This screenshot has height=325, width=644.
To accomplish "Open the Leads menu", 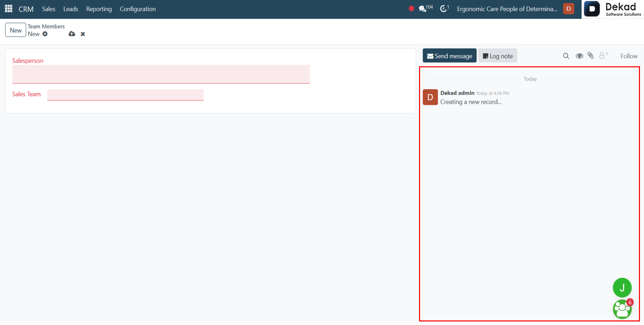I will [71, 9].
